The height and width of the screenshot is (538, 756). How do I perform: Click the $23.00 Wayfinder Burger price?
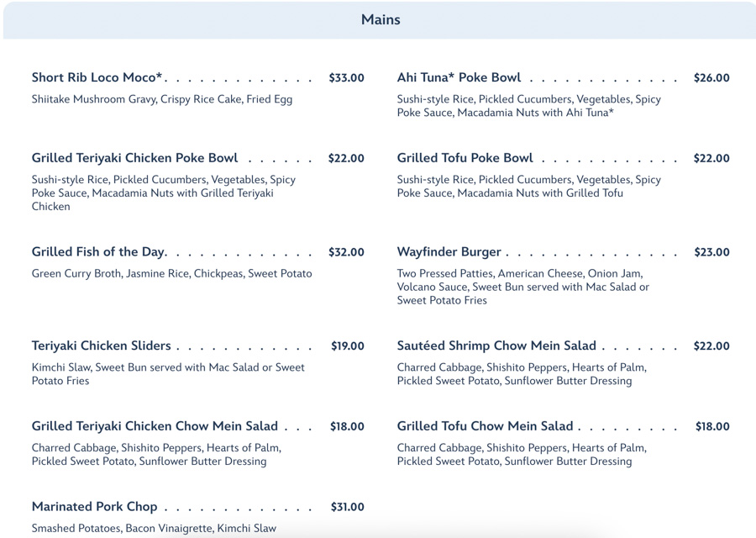point(711,252)
